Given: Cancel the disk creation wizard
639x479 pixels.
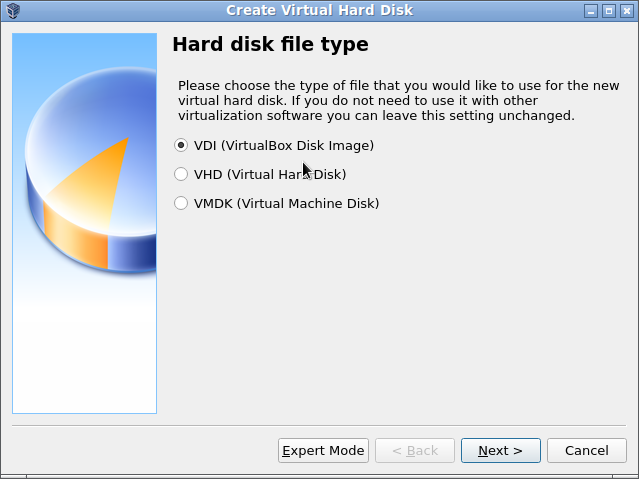Looking at the screenshot, I should (x=586, y=450).
